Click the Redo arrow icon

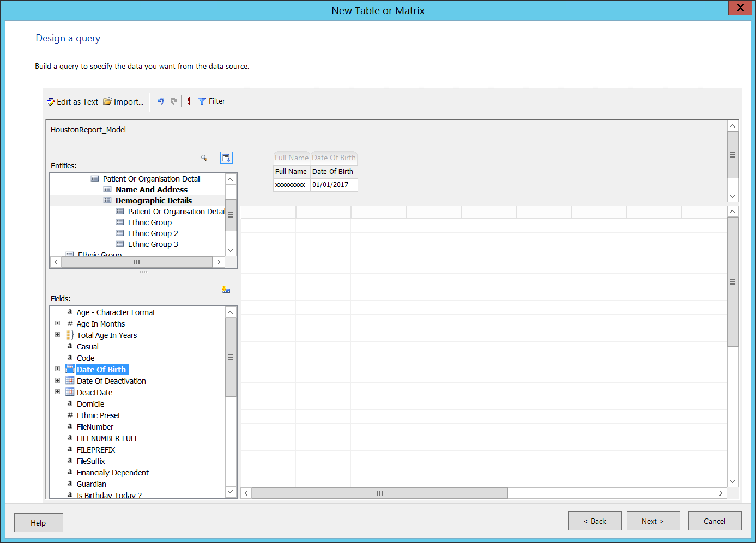(x=174, y=101)
